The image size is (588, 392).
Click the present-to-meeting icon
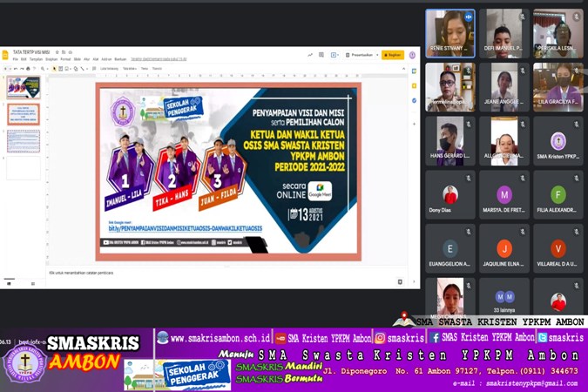pyautogui.click(x=334, y=55)
